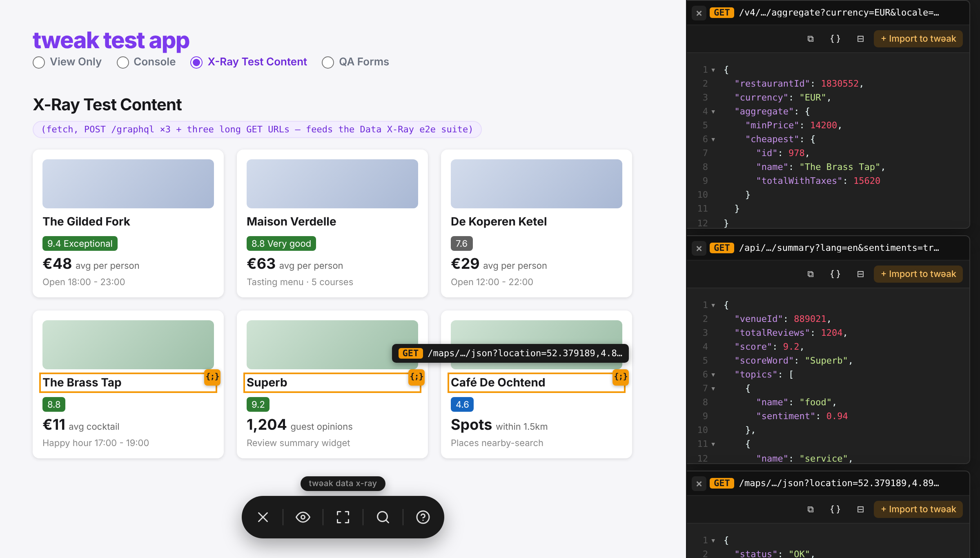Image resolution: width=980 pixels, height=558 pixels.
Task: Collapse the summary response panel
Action: click(x=860, y=274)
